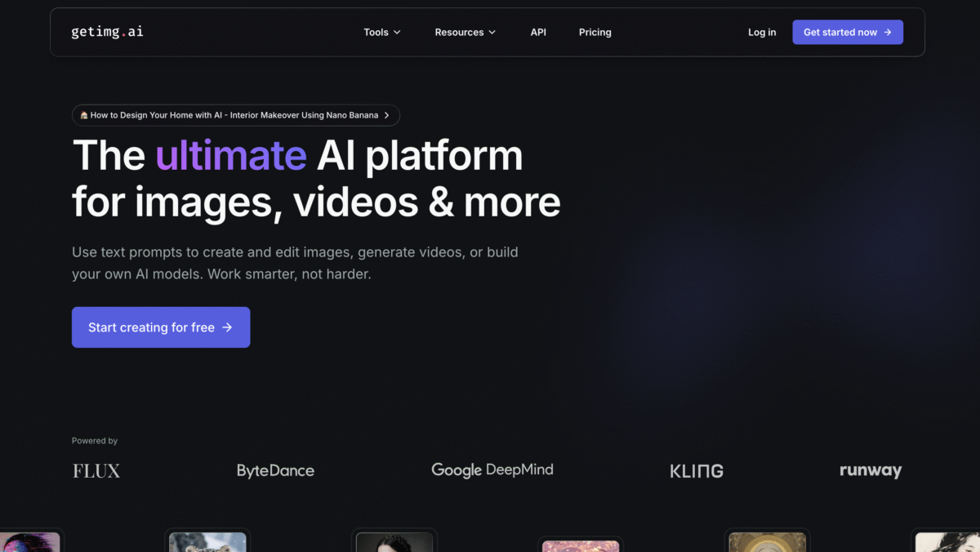This screenshot has width=980, height=552.
Task: Click the "Powered by" label text
Action: point(95,441)
